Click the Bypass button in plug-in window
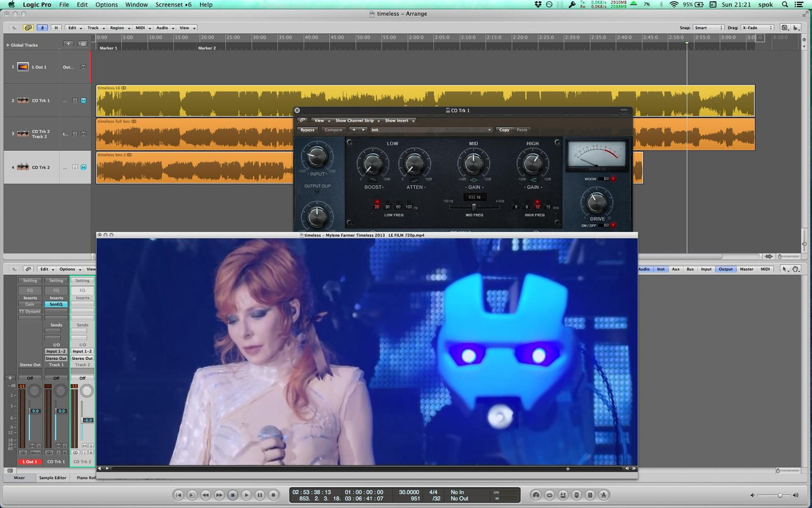Image resolution: width=812 pixels, height=508 pixels. (x=307, y=130)
